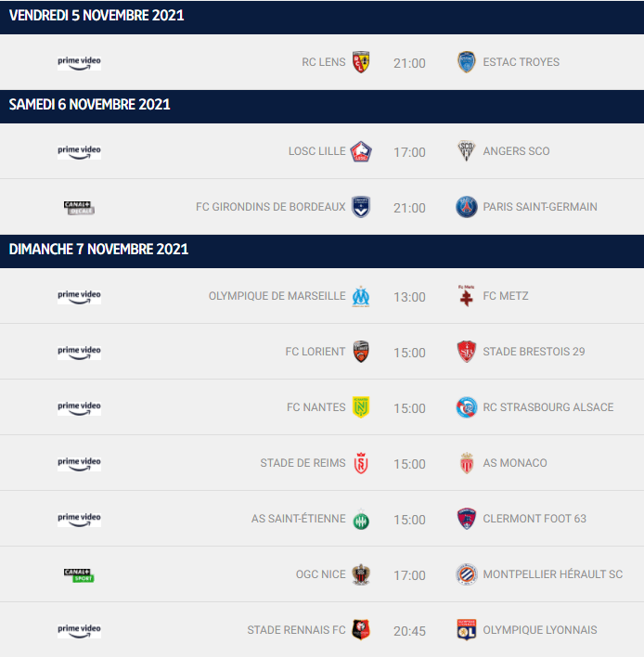The height and width of the screenshot is (657, 644).
Task: Click the Canal+ Sport broadcaster logo
Action: 79,575
